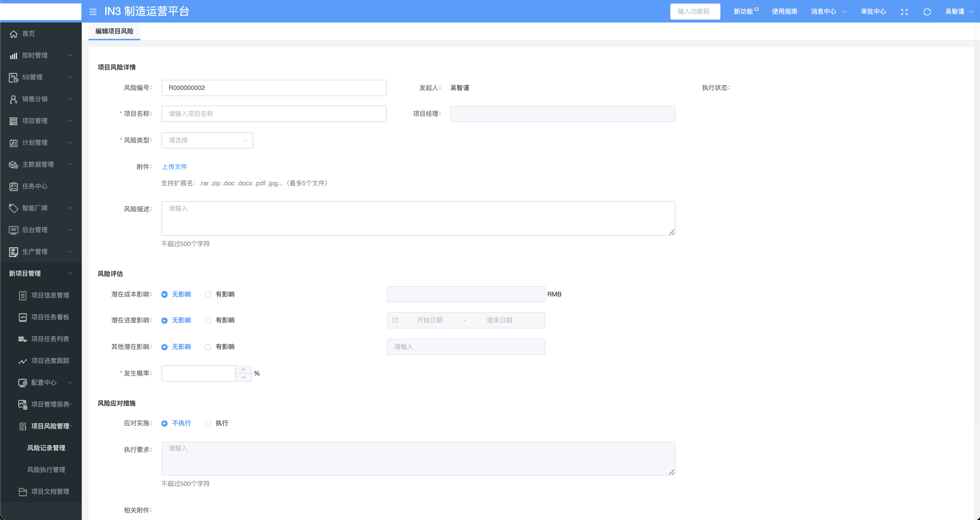Increase 发生概率 with up stepper arrow
The height and width of the screenshot is (520, 980).
click(x=243, y=369)
